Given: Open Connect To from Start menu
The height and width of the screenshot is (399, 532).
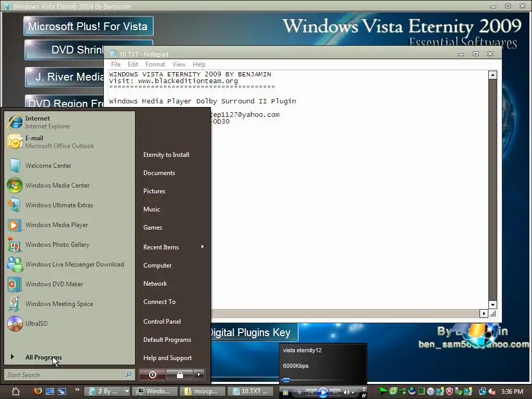Looking at the screenshot, I should click(x=159, y=302).
